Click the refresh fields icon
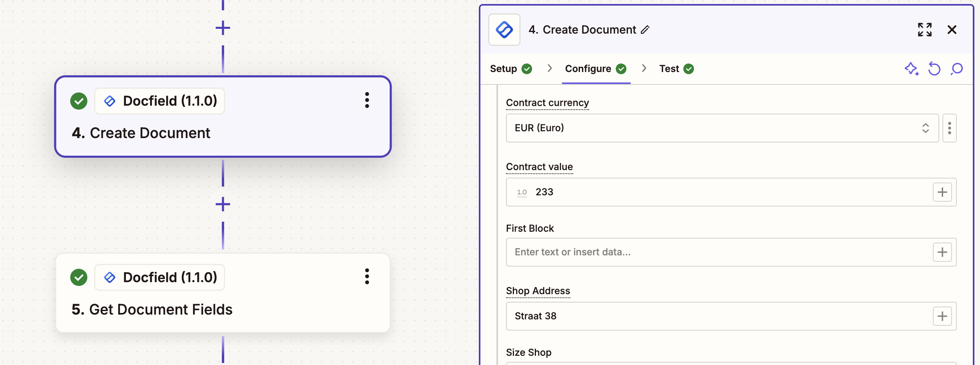This screenshot has height=365, width=980. tap(934, 69)
